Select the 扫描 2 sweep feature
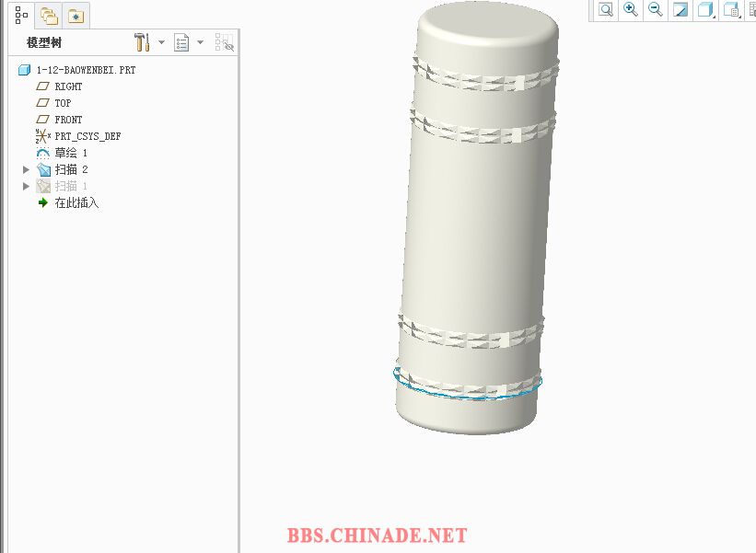The image size is (756, 553). 71,169
